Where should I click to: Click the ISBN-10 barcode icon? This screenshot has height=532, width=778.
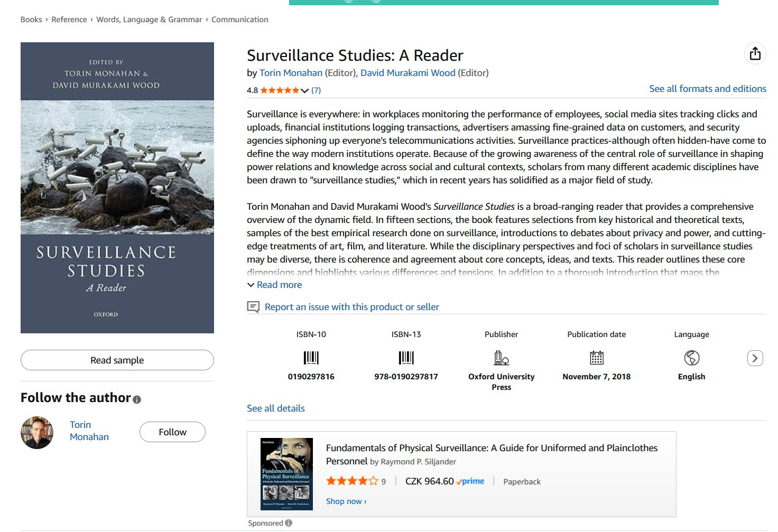tap(311, 358)
